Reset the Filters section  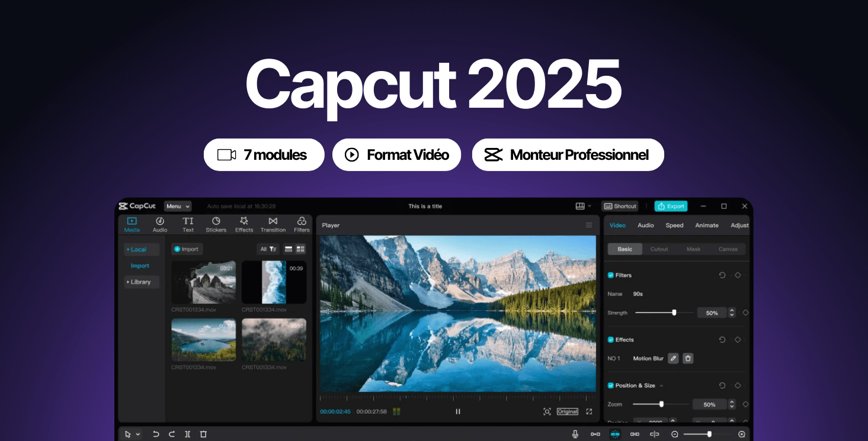click(x=722, y=275)
